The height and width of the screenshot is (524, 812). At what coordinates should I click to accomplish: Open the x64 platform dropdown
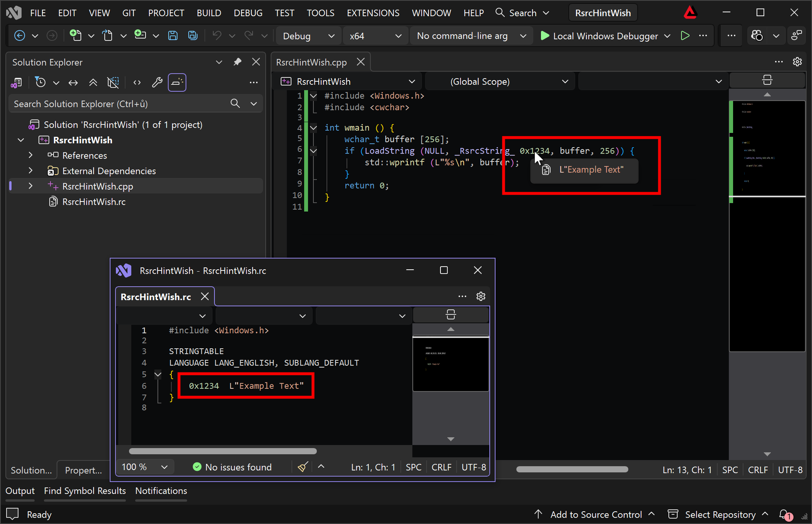375,36
